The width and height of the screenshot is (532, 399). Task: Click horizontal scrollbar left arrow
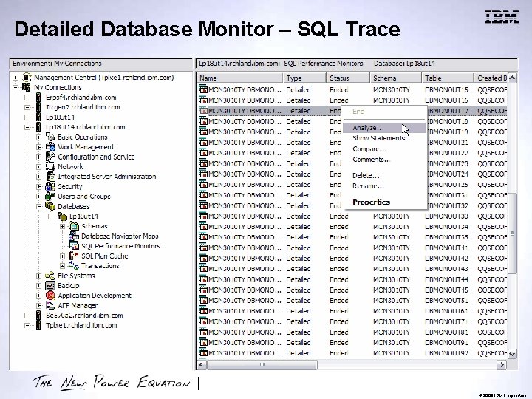(x=202, y=365)
